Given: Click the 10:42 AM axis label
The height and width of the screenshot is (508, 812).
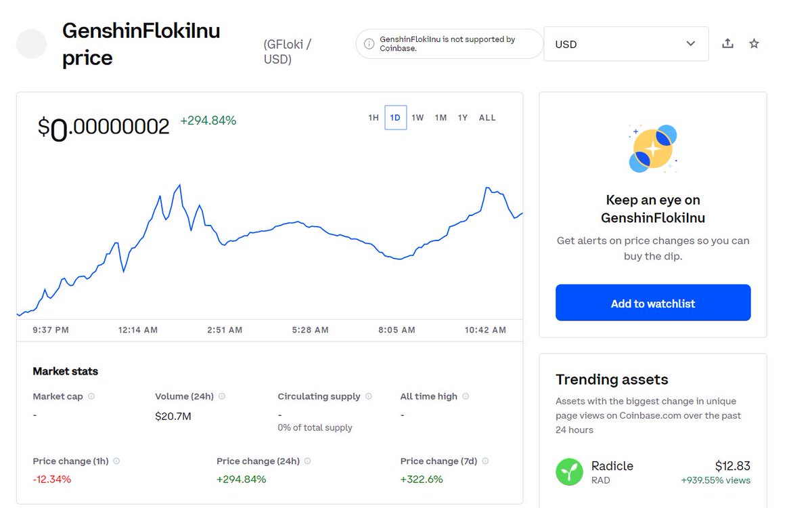Looking at the screenshot, I should [x=485, y=330].
